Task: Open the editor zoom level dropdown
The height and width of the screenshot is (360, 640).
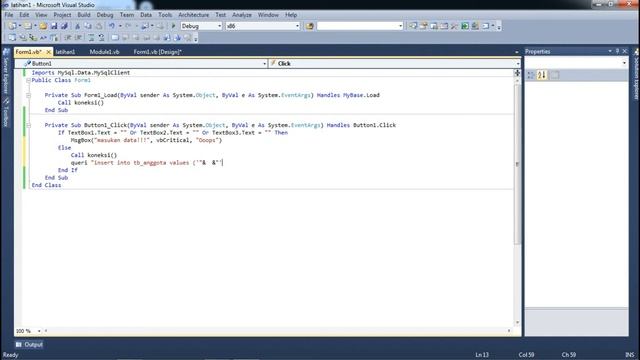Action: pos(39,331)
